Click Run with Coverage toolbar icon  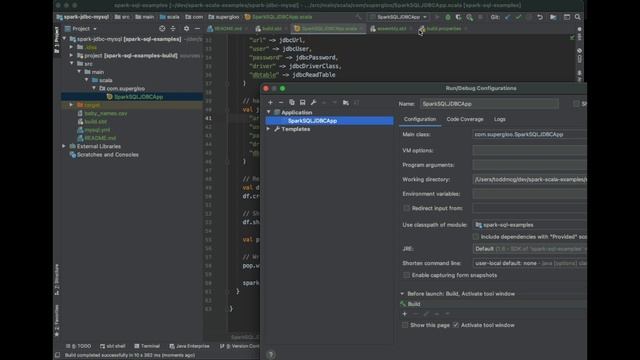pos(458,17)
